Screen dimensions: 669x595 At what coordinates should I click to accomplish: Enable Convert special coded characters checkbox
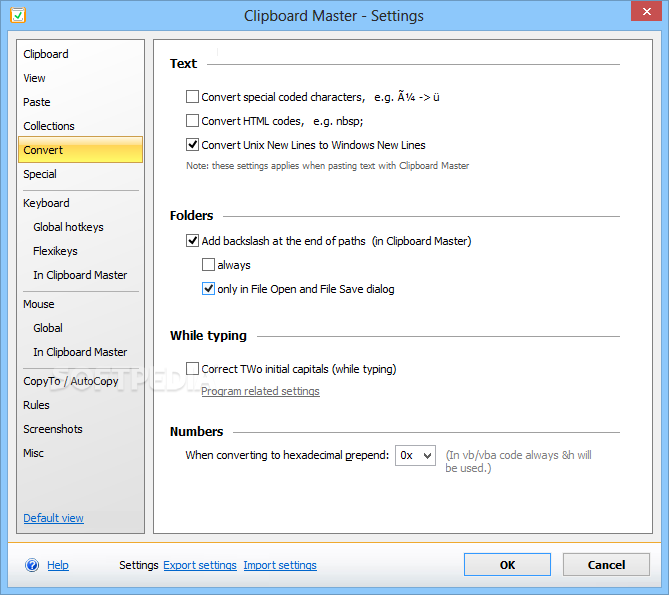(x=192, y=97)
